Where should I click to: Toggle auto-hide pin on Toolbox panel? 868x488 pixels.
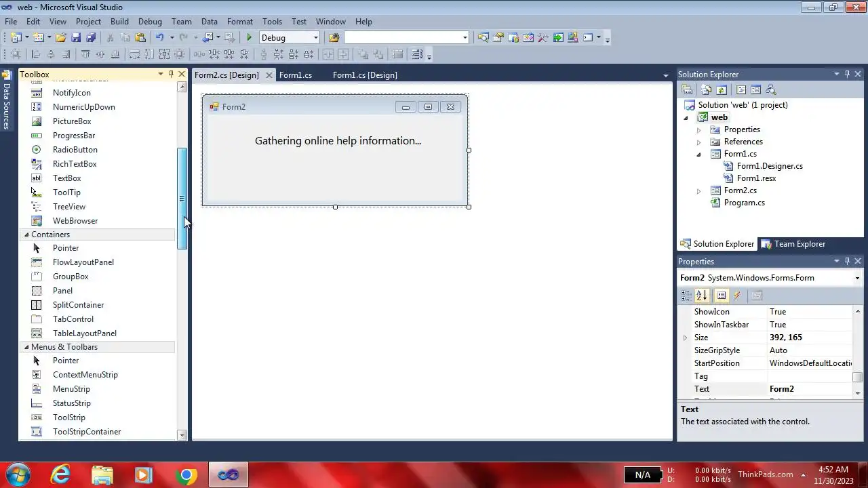(171, 74)
